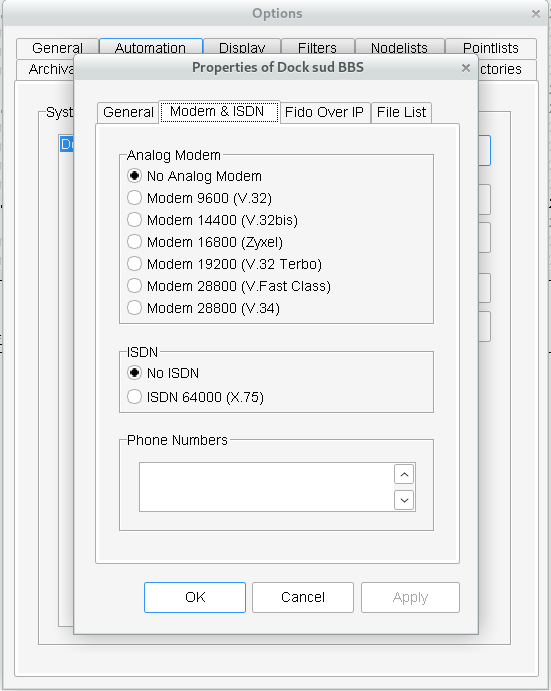551x691 pixels.
Task: Click the Cancel button
Action: pos(303,597)
